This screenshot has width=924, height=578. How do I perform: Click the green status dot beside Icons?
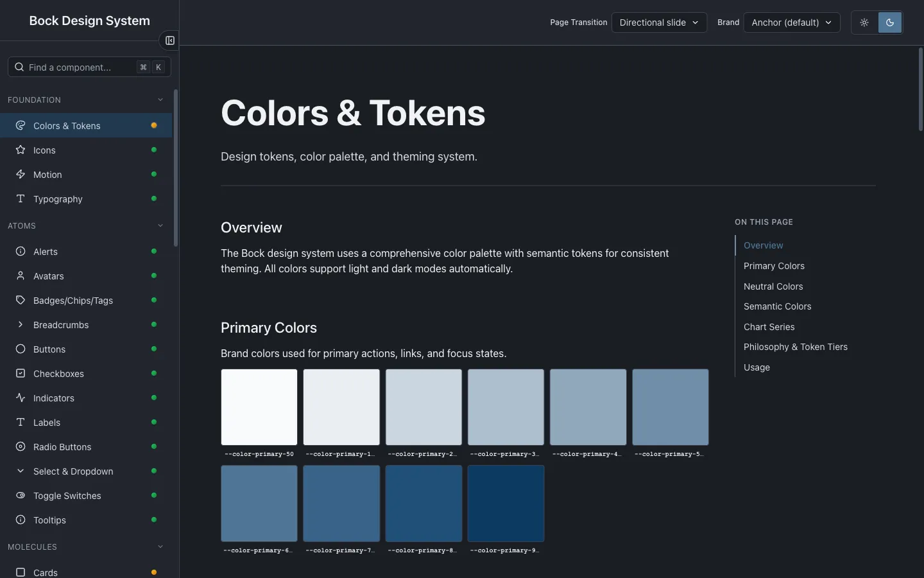pos(154,150)
